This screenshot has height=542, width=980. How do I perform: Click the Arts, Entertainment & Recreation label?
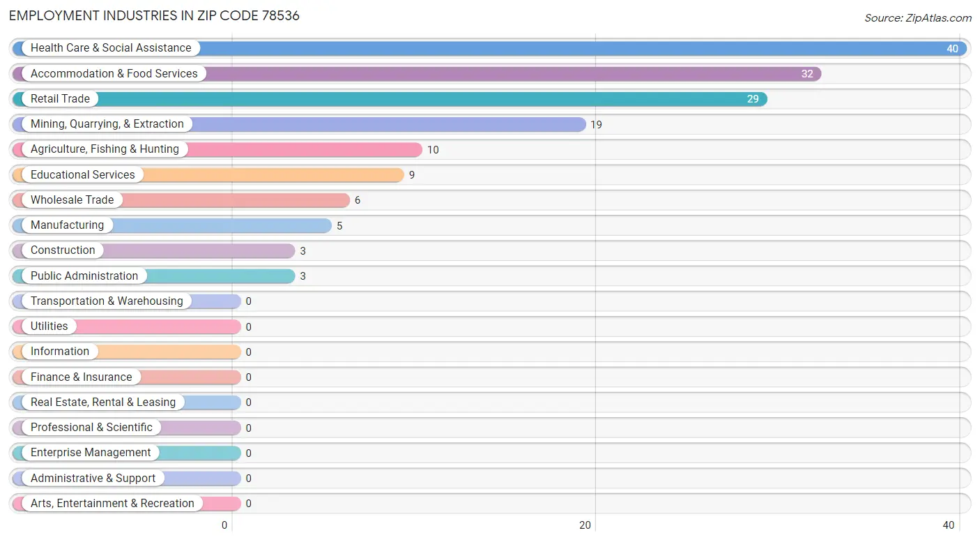[112, 504]
